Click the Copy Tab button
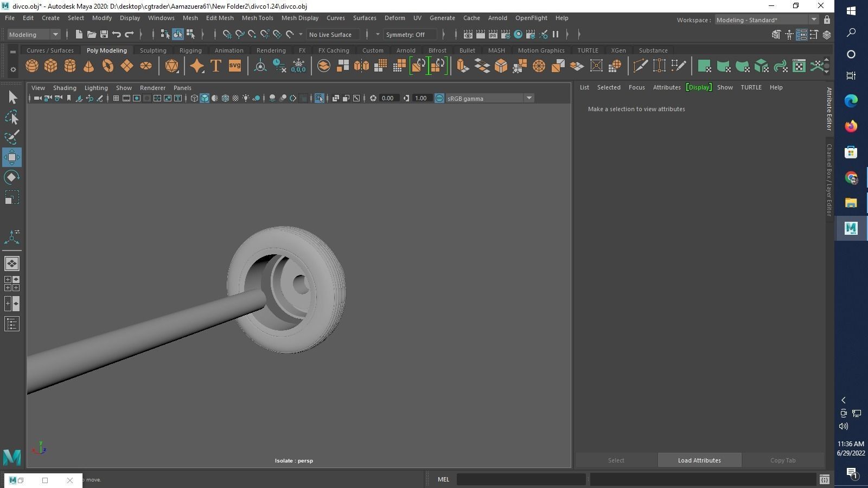This screenshot has height=488, width=868. click(x=783, y=460)
